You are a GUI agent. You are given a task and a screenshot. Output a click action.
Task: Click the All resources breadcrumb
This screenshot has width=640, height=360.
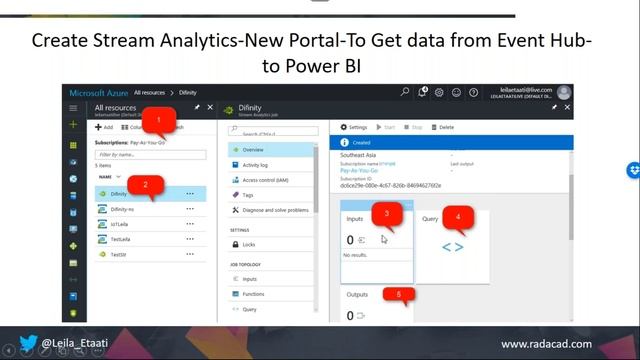coord(149,93)
